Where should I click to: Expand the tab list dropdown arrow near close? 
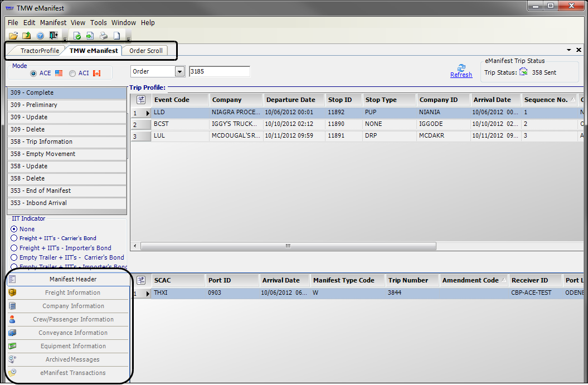point(568,50)
